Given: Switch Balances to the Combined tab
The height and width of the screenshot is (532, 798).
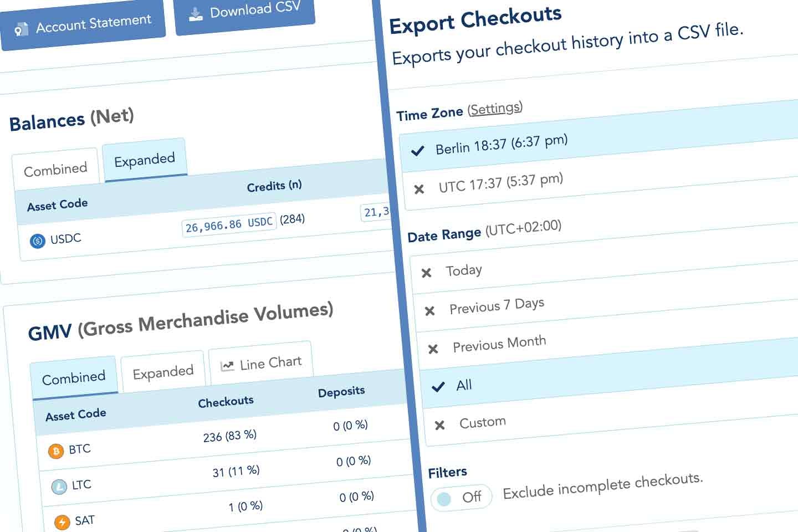Looking at the screenshot, I should [55, 169].
